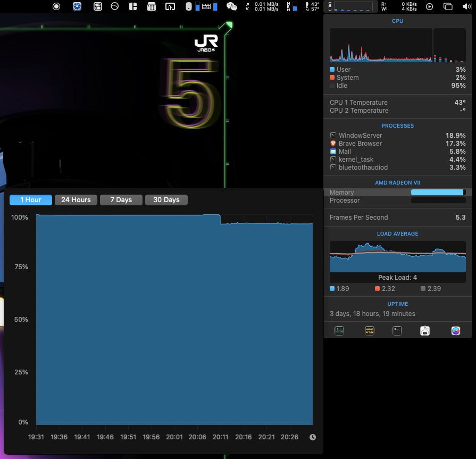
Task: Click the Frames Per Second row
Action: pos(398,218)
